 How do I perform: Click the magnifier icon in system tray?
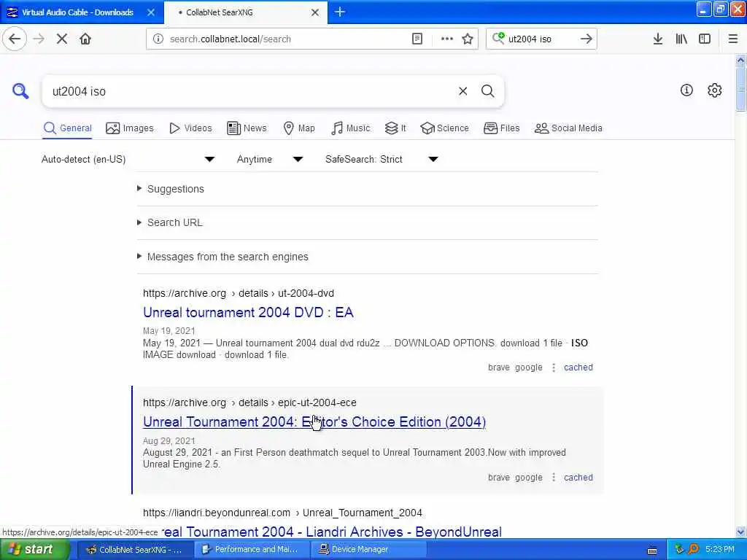693,549
